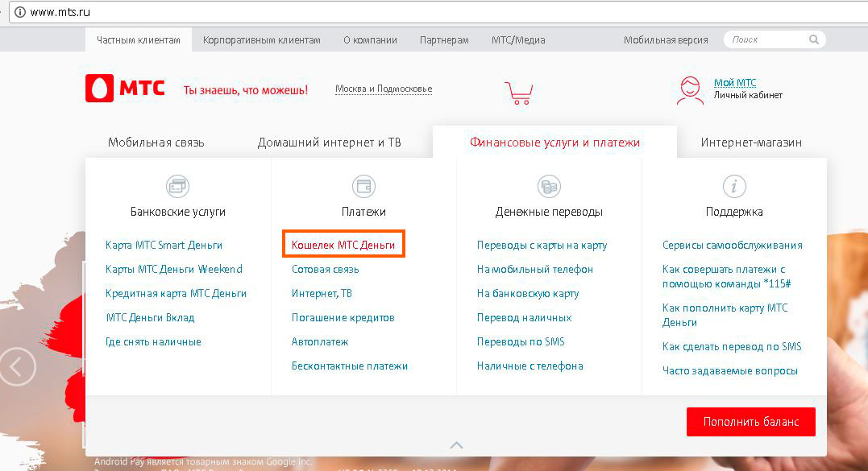Open the Интернет-магазин menu
Screen dimensions: 868x471
pos(751,143)
